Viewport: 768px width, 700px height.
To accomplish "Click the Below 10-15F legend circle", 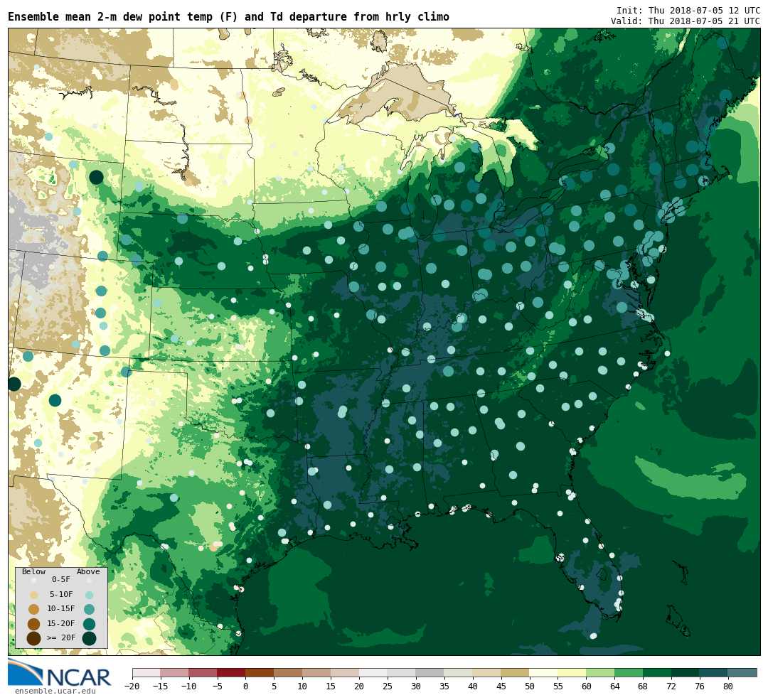I will (34, 609).
